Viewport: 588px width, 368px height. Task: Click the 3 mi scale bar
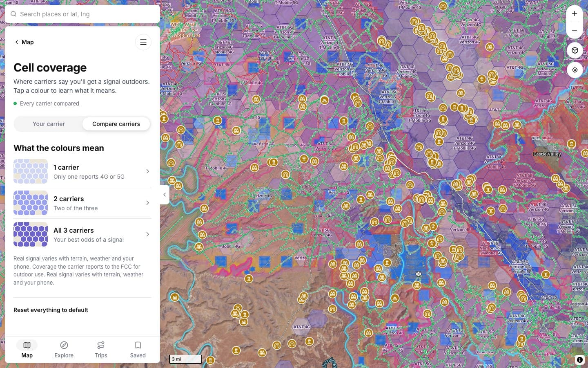coord(185,359)
